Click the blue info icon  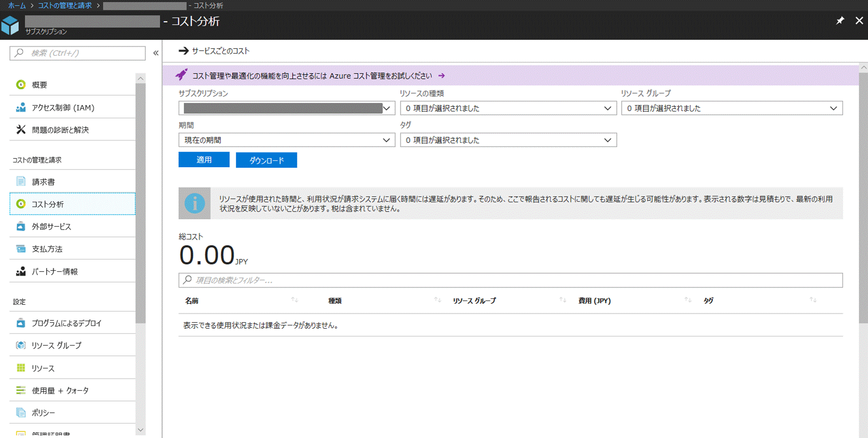(x=194, y=203)
